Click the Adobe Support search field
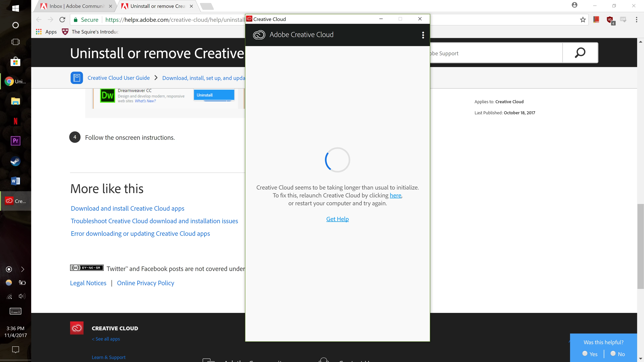Viewport: 644px width, 362px height. point(495,53)
